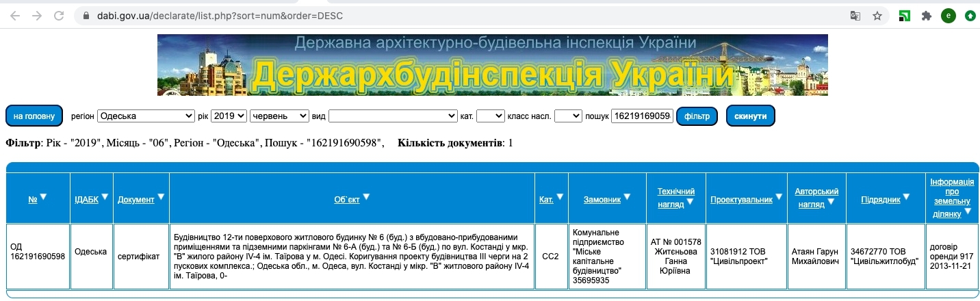Open the Extensions puzzle icon
The image size is (980, 301).
927,15
